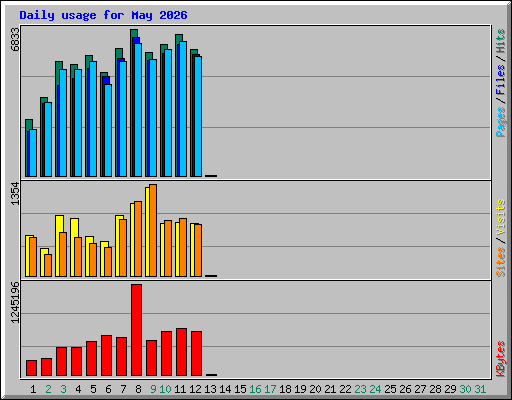Click the day 11 cyan Pages bar
Screen dimensions: 512x400
pyautogui.click(x=183, y=109)
